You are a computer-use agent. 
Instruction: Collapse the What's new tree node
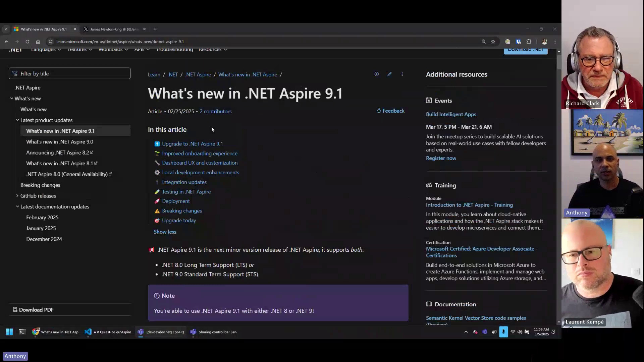tap(12, 99)
